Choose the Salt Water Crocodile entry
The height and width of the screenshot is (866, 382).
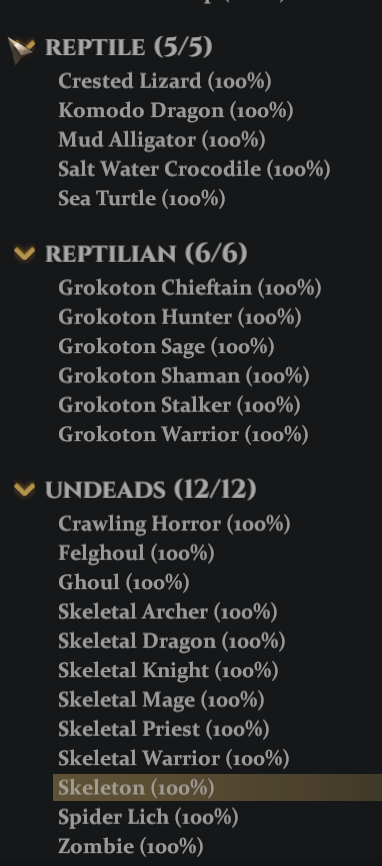click(194, 169)
